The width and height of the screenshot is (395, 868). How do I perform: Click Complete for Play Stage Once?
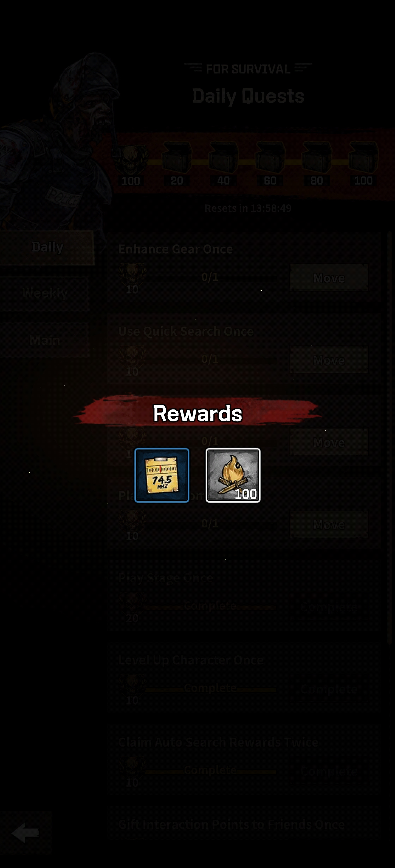[329, 607]
